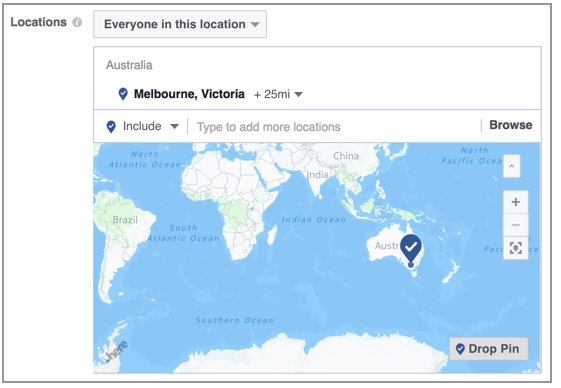Zoom in the map with plus
Screen dimensions: 561x388
pos(516,202)
